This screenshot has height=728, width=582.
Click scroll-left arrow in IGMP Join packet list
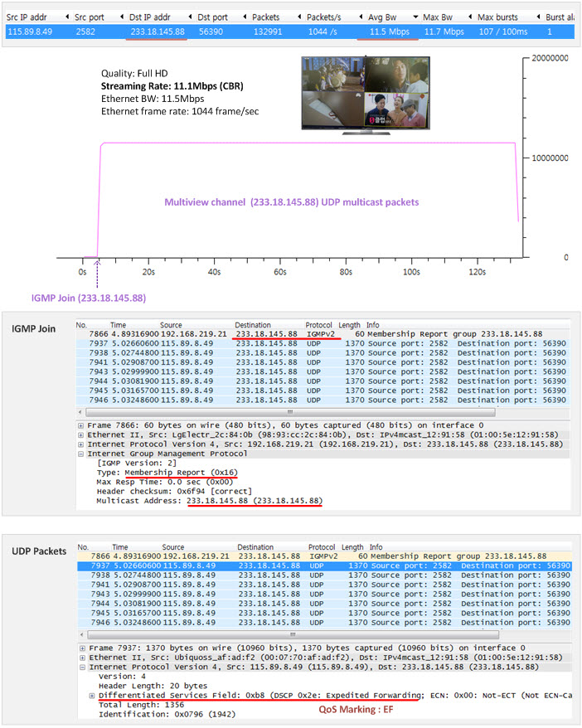pos(80,412)
